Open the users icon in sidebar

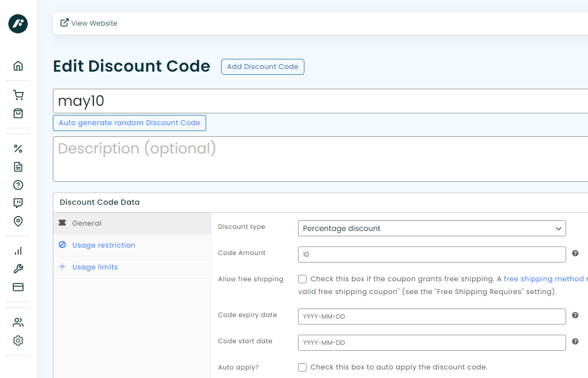click(18, 322)
